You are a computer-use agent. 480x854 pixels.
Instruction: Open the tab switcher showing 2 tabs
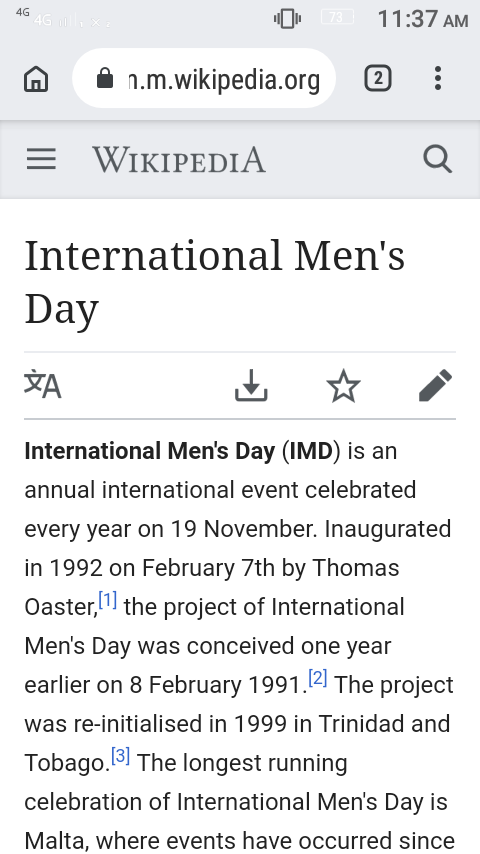(378, 78)
